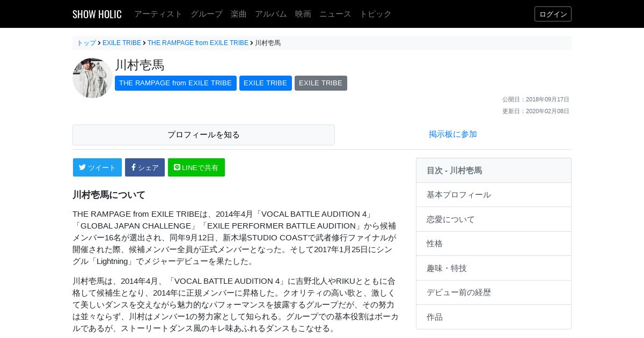Share via the Facebook シェア button
644x338 pixels.
point(145,167)
